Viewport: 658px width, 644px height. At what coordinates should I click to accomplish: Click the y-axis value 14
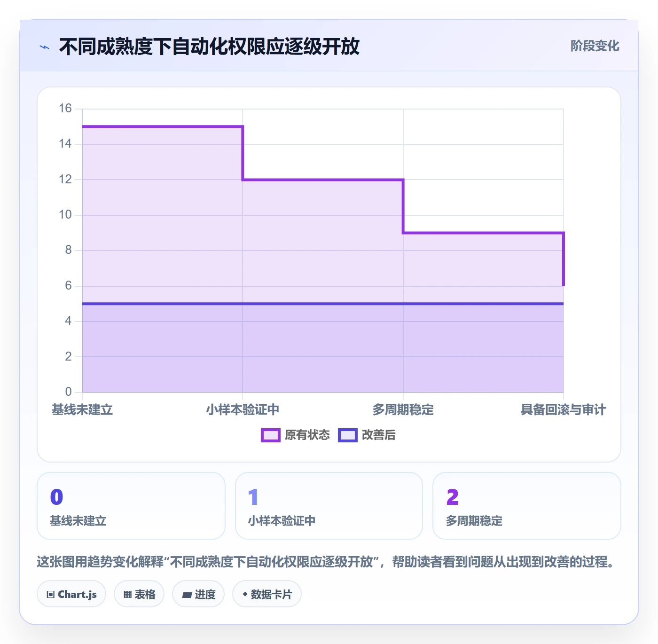tap(65, 144)
